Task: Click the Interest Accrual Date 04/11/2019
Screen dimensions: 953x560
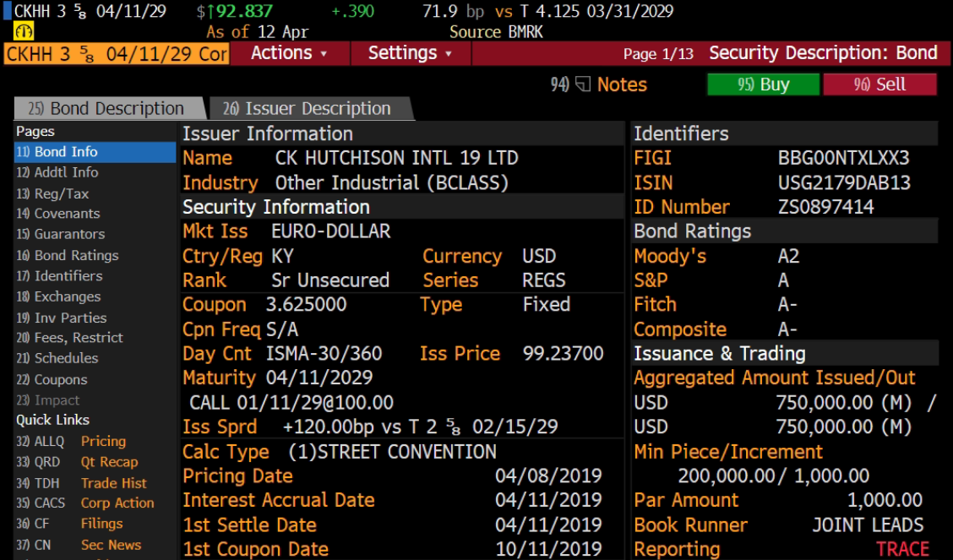Action: pyautogui.click(x=548, y=500)
